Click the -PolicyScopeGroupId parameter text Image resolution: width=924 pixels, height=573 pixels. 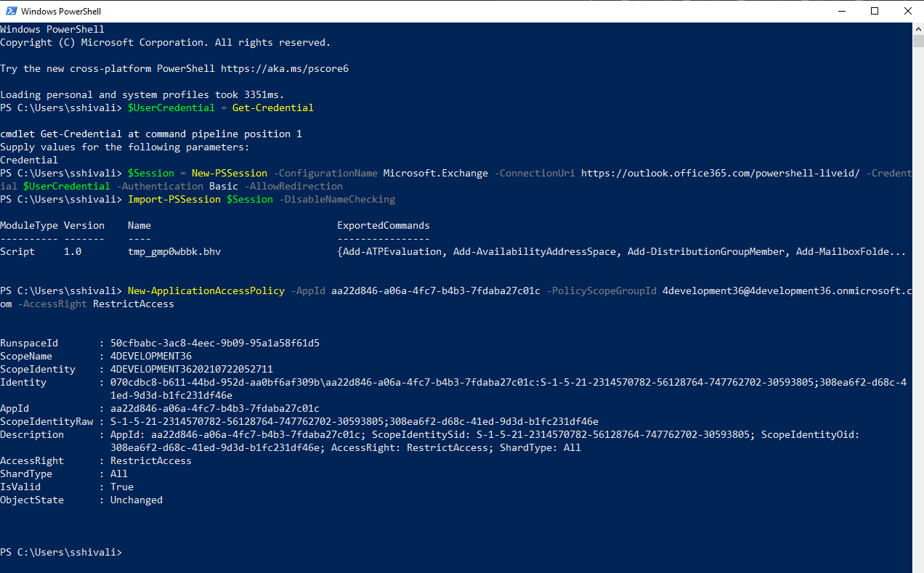click(601, 290)
